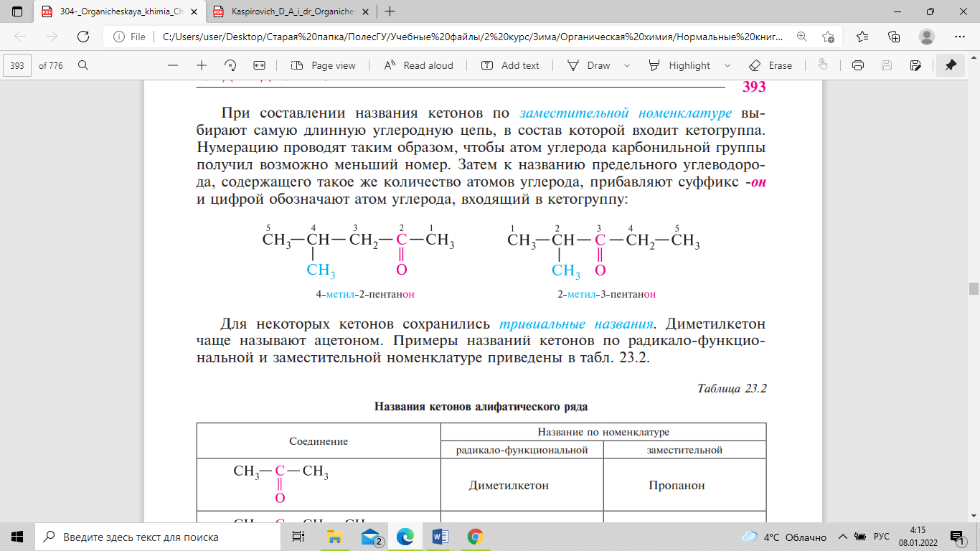Click the blue term 'тривиальные названия'
This screenshot has width=980, height=551.
tap(577, 323)
